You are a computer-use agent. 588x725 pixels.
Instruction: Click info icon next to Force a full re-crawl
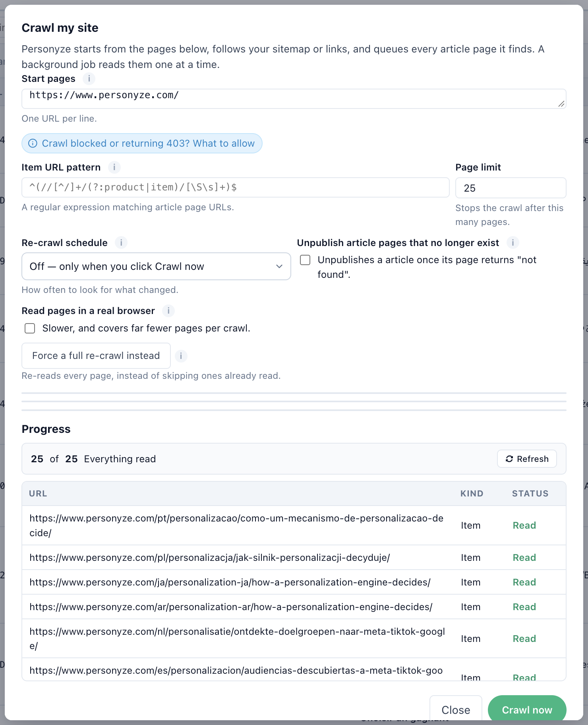pyautogui.click(x=181, y=356)
